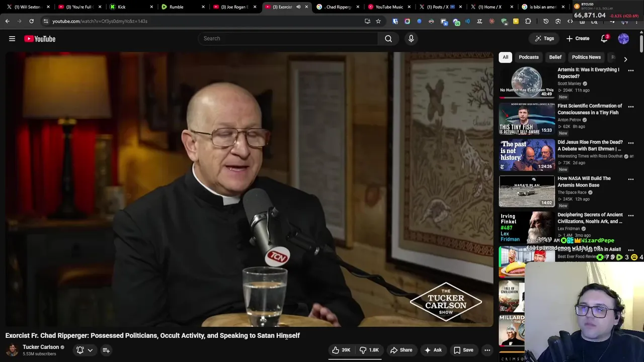Open options menu for Tiny Fish video
The width and height of the screenshot is (644, 362).
pyautogui.click(x=631, y=107)
